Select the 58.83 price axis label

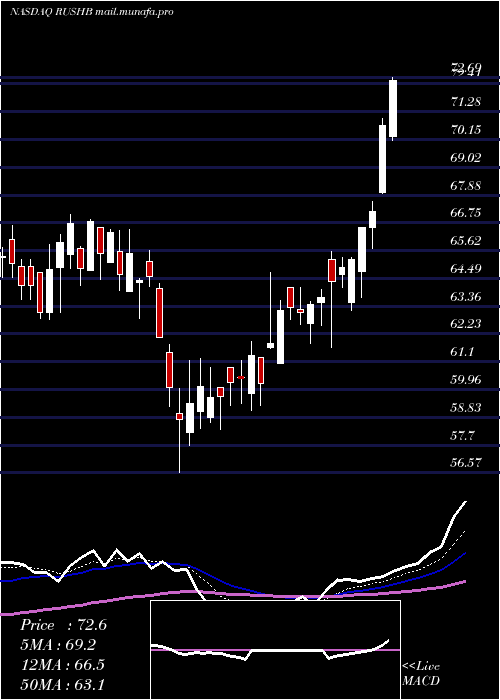coord(466,407)
